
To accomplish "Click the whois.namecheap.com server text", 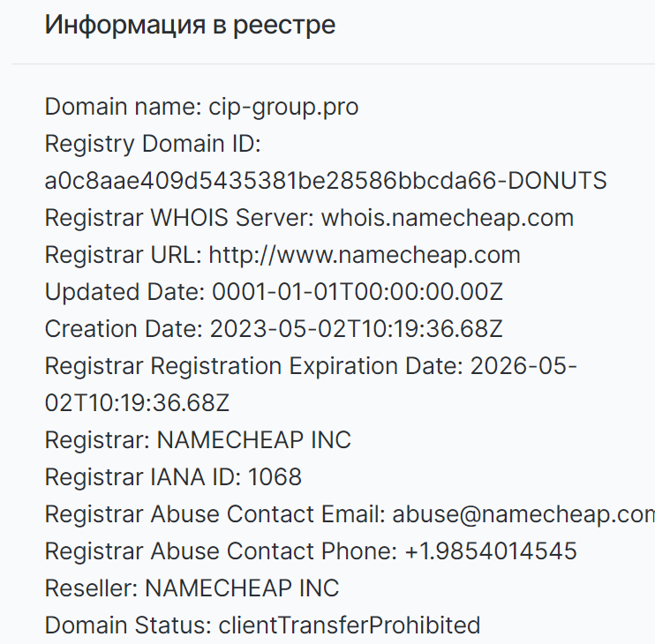I will pyautogui.click(x=448, y=218).
